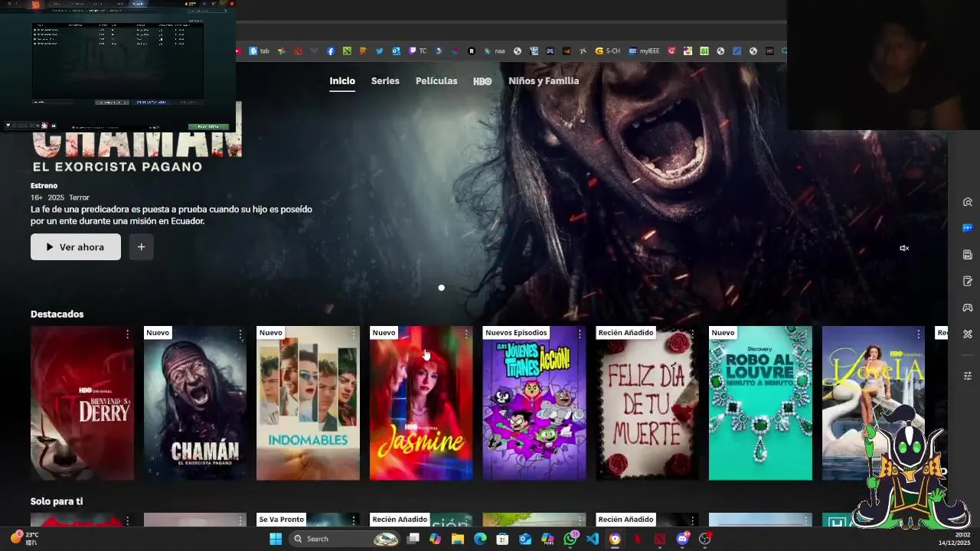Click the 'Destacados' row heading
The height and width of the screenshot is (551, 980).
57,315
